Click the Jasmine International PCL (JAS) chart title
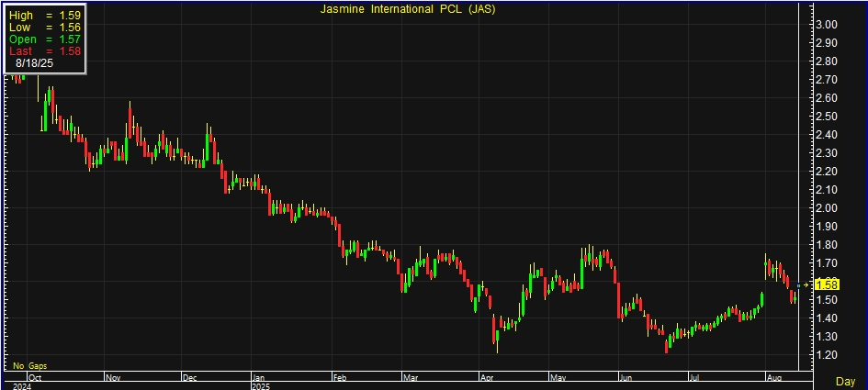This screenshot has width=868, height=390. point(408,9)
